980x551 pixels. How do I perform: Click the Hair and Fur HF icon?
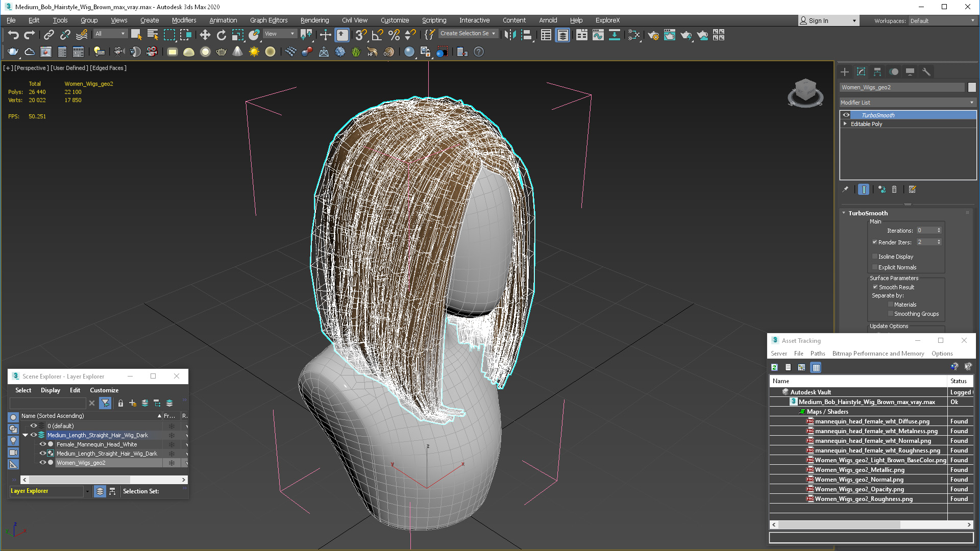(372, 52)
